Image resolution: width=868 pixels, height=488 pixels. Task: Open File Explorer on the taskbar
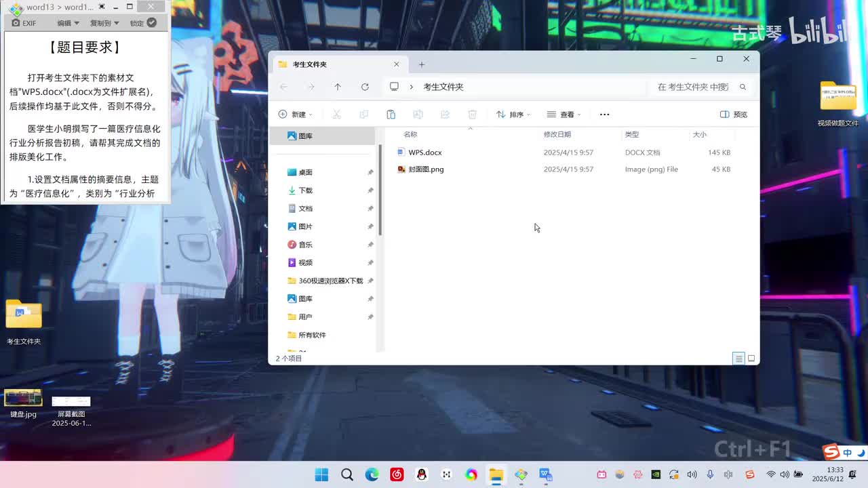tap(496, 474)
